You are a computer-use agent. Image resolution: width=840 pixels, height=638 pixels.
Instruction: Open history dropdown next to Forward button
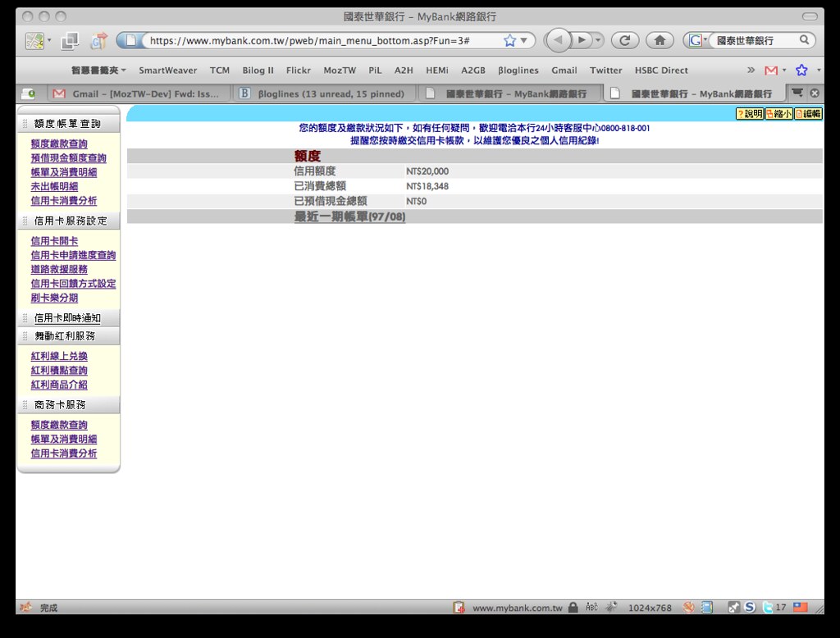(x=599, y=40)
